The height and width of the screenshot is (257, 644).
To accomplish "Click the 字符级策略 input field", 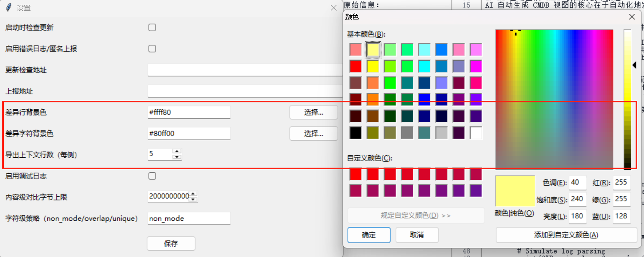I will 189,218.
